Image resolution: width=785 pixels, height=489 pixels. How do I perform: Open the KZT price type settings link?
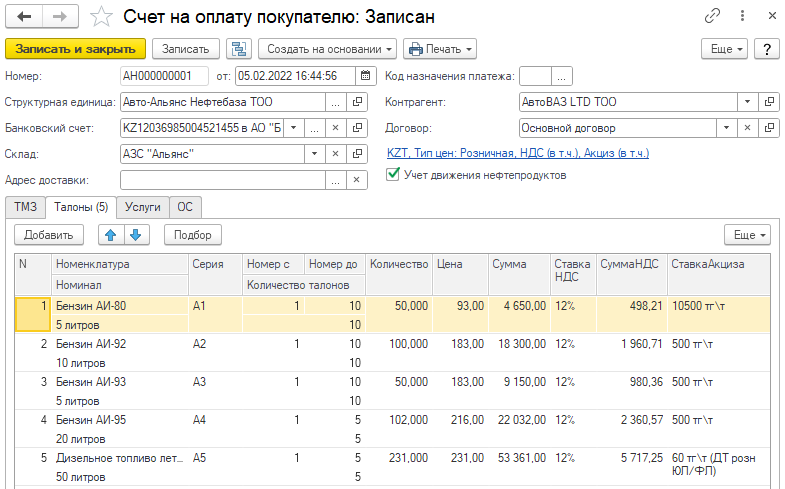point(517,153)
